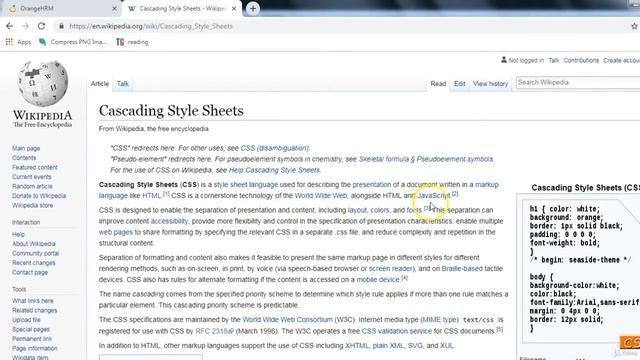Click the address bar URL

pyautogui.click(x=151, y=26)
